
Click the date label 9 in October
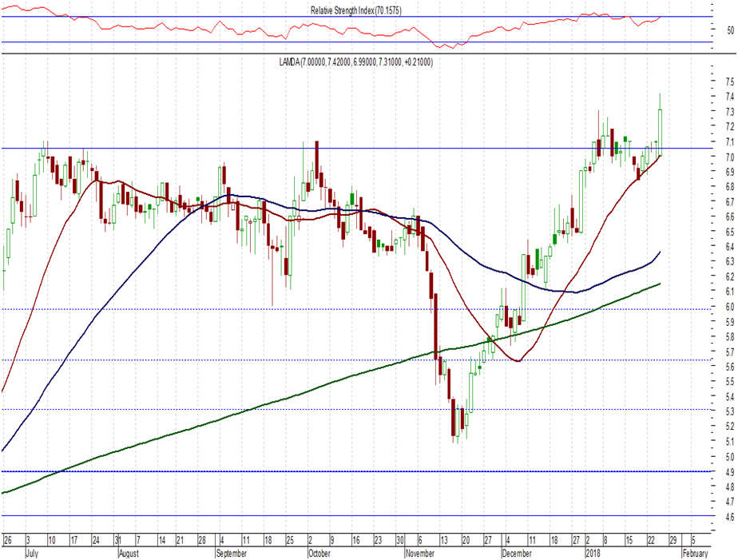tap(331, 540)
